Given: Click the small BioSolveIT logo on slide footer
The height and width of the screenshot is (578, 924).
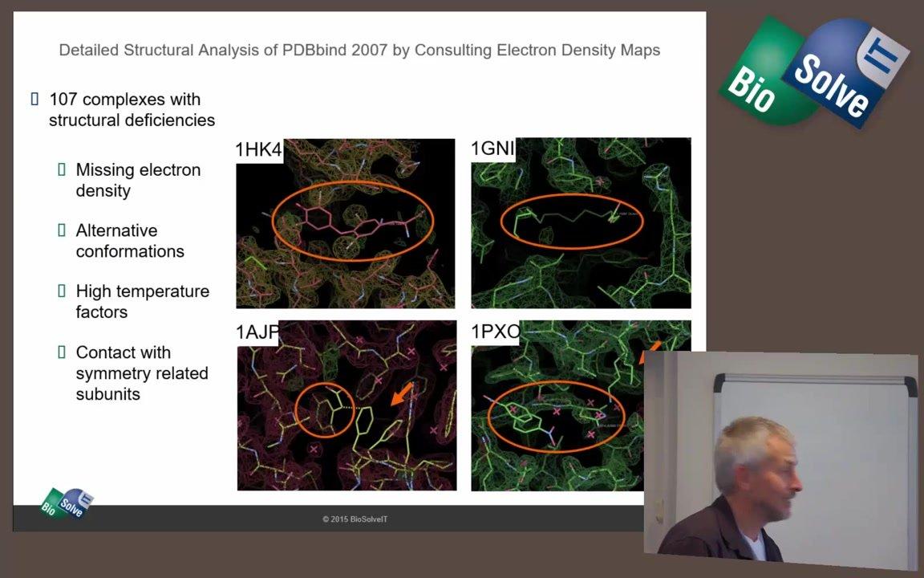Looking at the screenshot, I should click(67, 503).
